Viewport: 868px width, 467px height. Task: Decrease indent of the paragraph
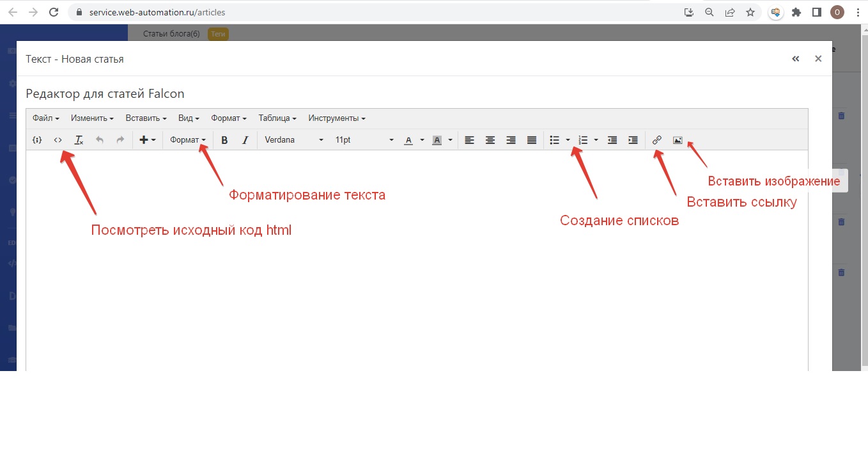click(x=612, y=140)
